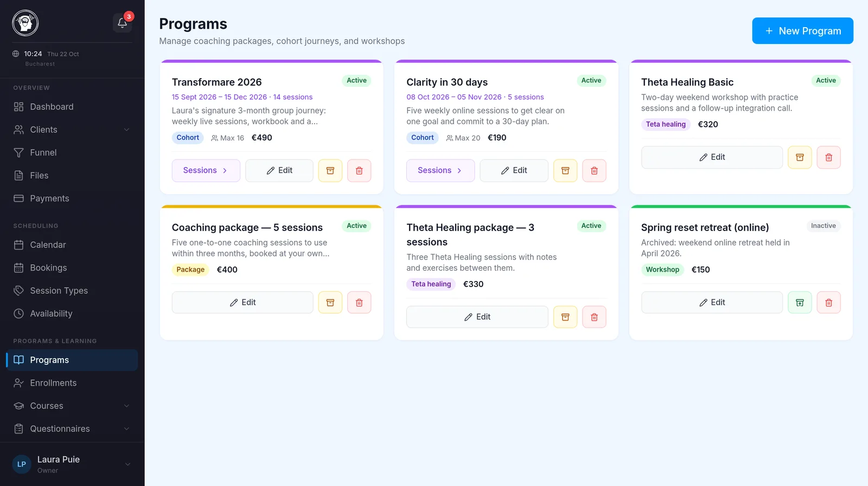Expand the Clients submenu
The width and height of the screenshot is (868, 486).
point(126,130)
